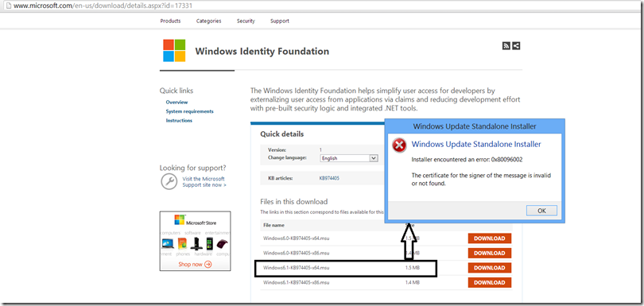Go to the System requirements quick link
This screenshot has height=306, width=644.
coord(190,111)
